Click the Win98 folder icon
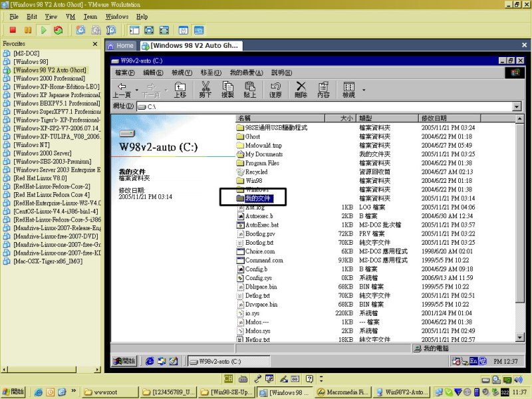This screenshot has width=532, height=399. point(240,180)
